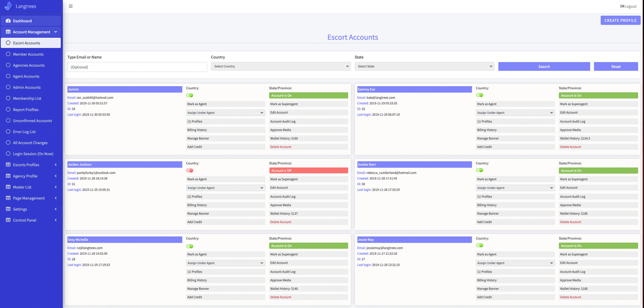Enable Jordan Jackson's account toggle
Image resolution: width=644 pixels, height=308 pixels.
pyautogui.click(x=190, y=170)
